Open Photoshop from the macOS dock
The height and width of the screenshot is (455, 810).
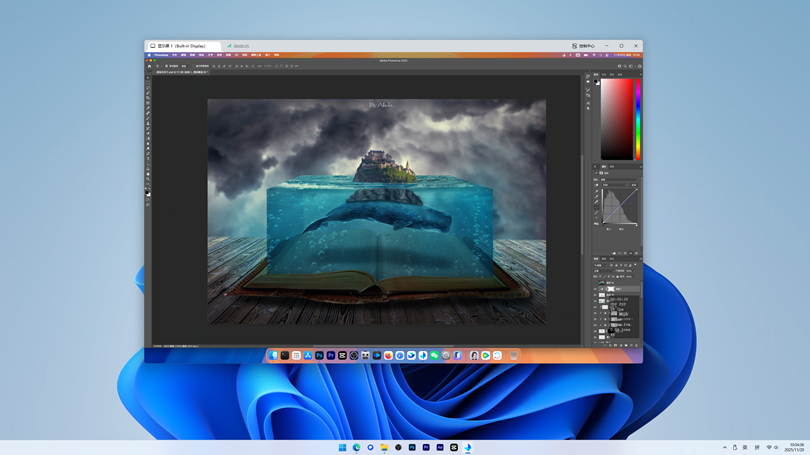pos(319,356)
